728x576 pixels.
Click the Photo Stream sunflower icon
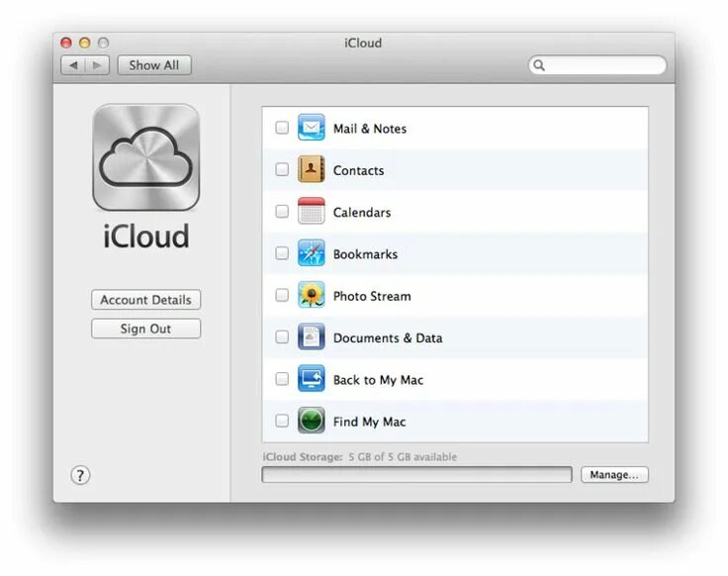311,295
